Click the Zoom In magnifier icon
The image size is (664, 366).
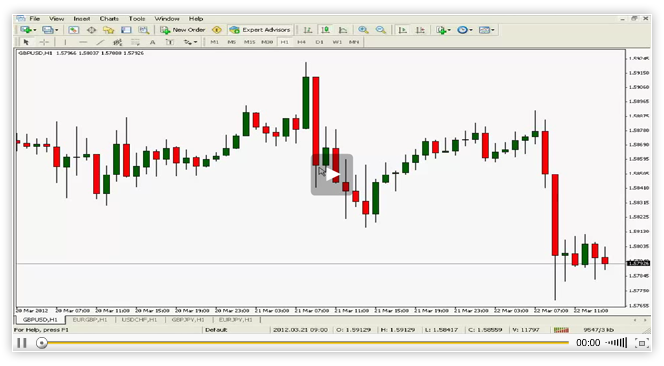(363, 30)
